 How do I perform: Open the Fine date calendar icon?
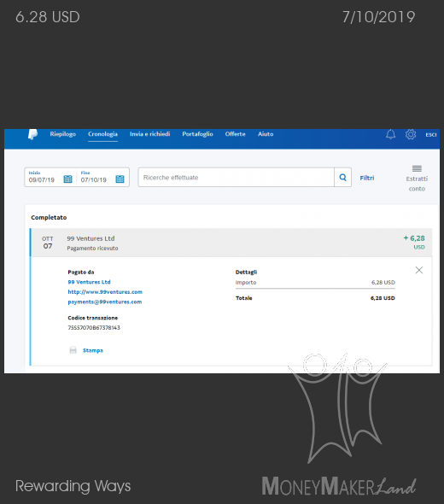coord(120,179)
